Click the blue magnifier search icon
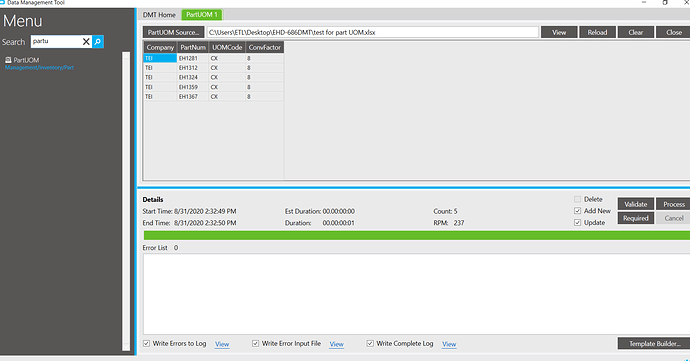 (x=98, y=42)
